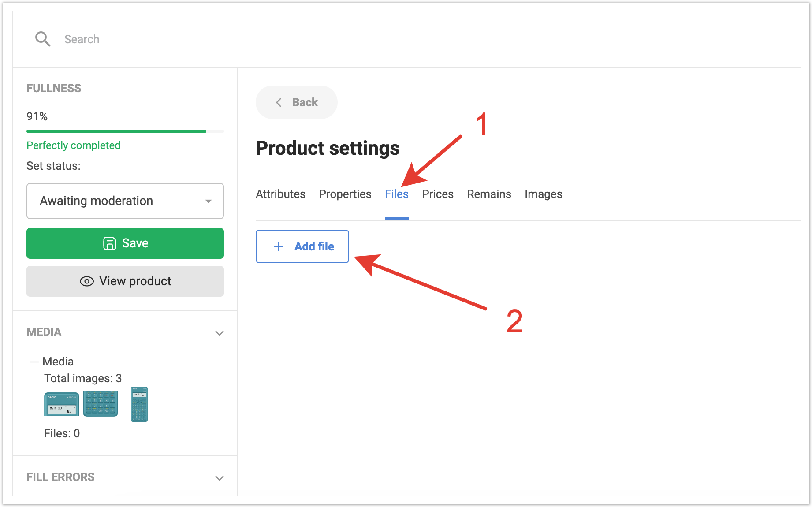The image size is (812, 507).
Task: Collapse the Media tree dash icon
Action: (34, 362)
